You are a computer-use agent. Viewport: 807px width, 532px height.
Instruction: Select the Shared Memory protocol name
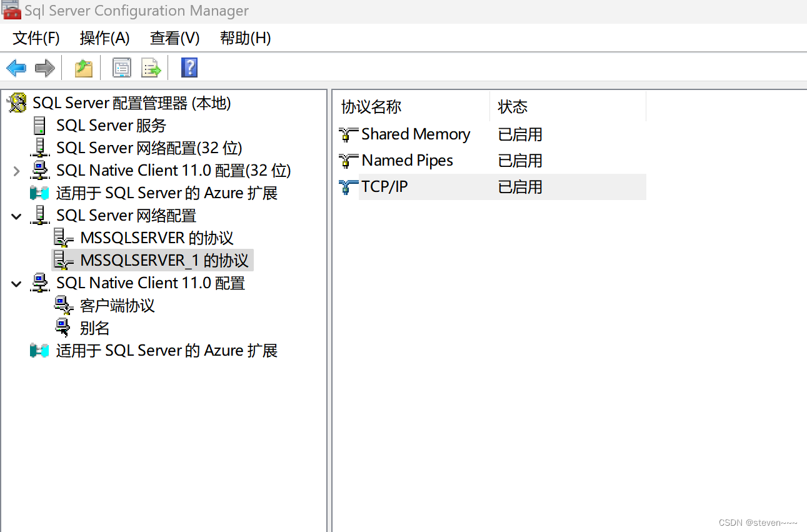(416, 134)
